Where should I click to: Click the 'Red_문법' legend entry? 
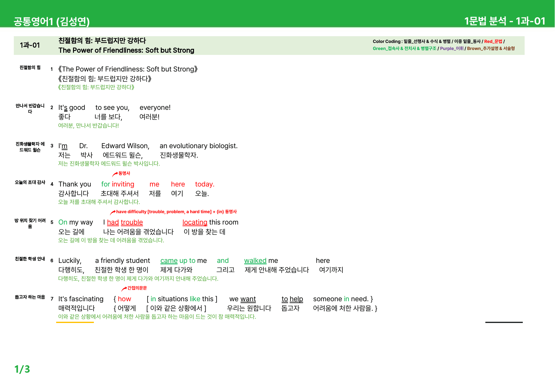pos(493,41)
